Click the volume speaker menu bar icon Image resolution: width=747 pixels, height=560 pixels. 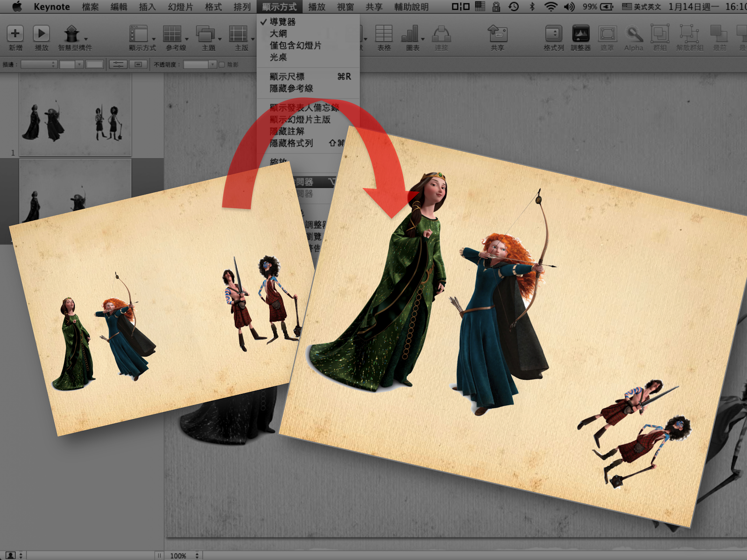point(569,7)
